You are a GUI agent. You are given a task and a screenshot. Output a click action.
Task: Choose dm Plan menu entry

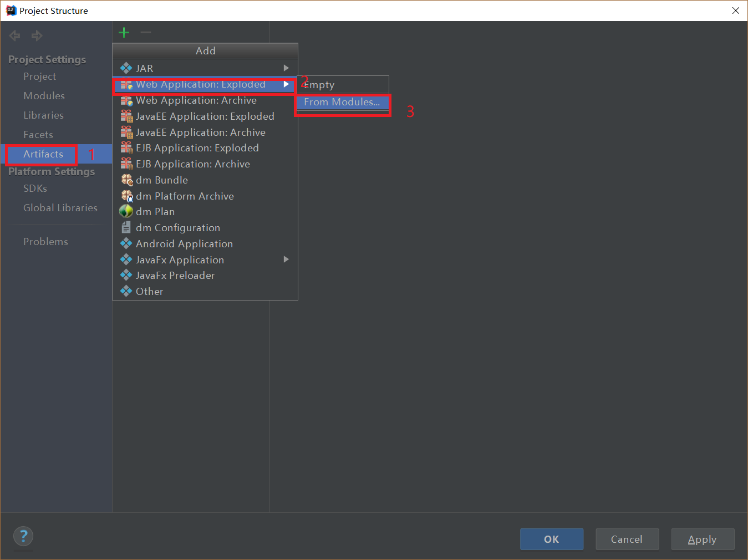[x=205, y=212]
